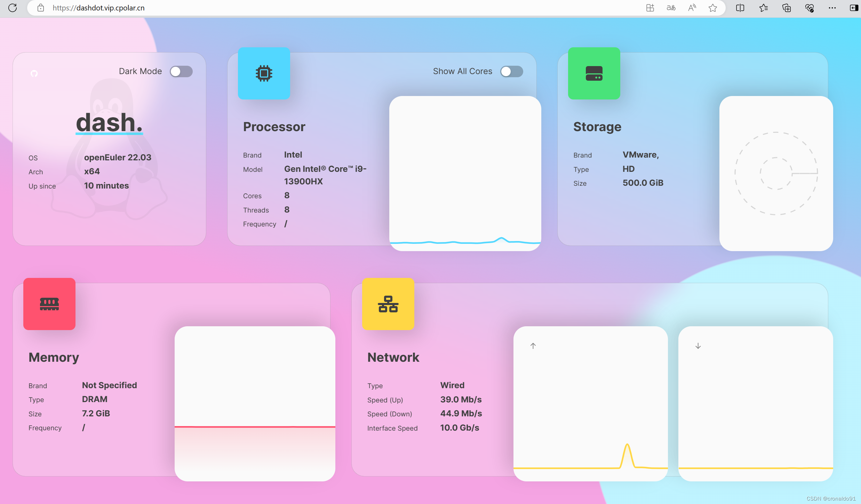861x504 pixels.
Task: Click the network download chart
Action: point(756,403)
